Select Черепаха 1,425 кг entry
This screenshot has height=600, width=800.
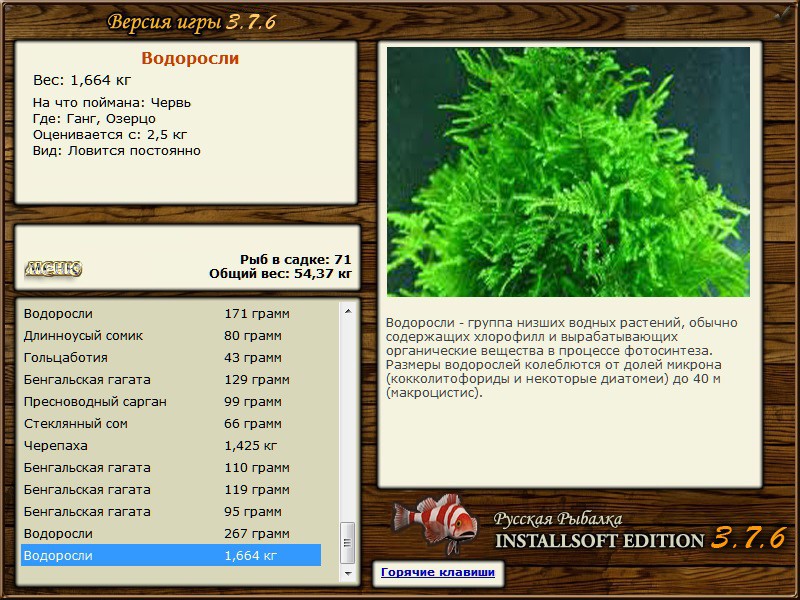[171, 445]
